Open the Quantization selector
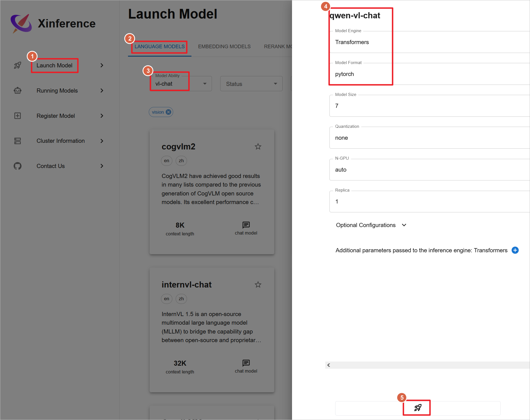The width and height of the screenshot is (530, 420). click(429, 138)
